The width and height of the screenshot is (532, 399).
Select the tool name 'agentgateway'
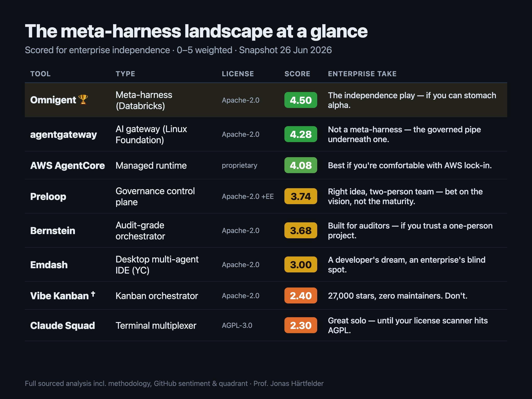(63, 135)
